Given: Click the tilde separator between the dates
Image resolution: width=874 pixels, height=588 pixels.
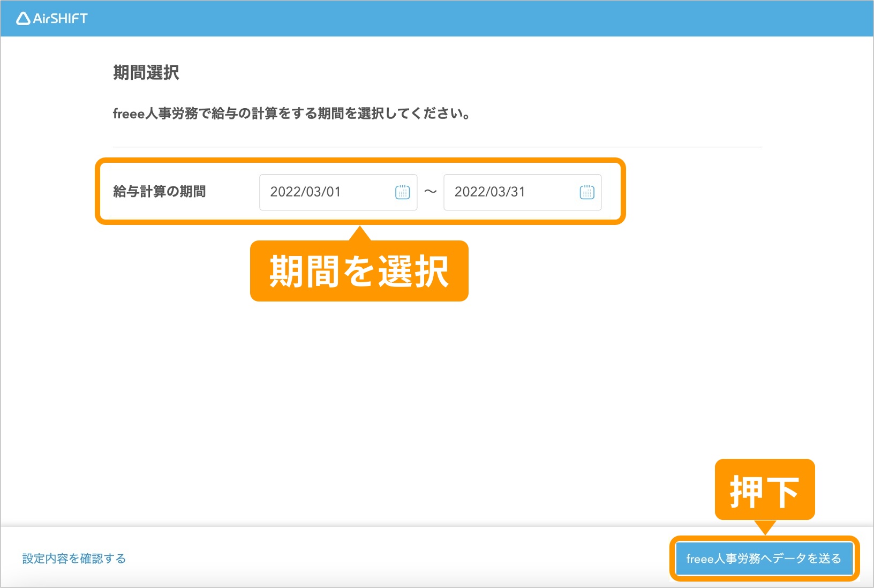Looking at the screenshot, I should pyautogui.click(x=431, y=192).
